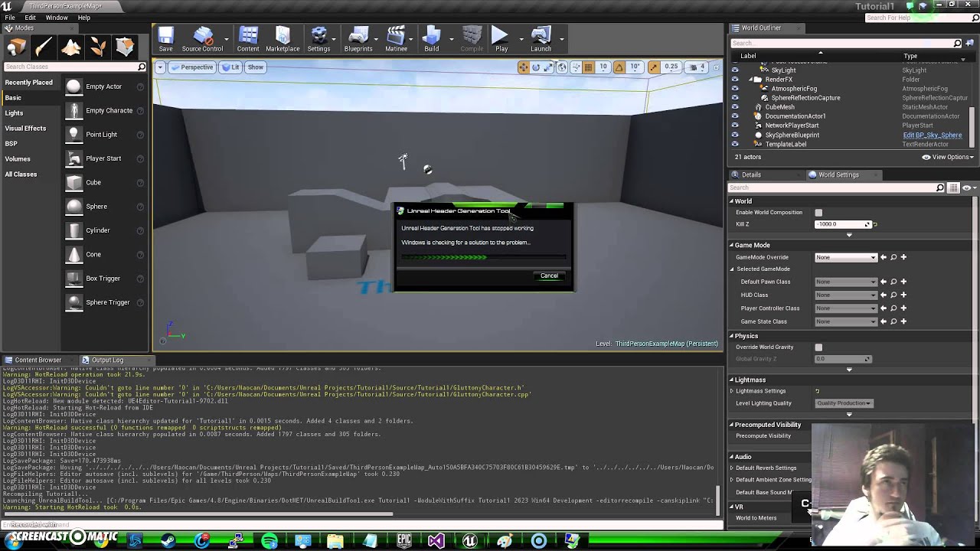Open the Perspective view dropdown
The image size is (980, 551).
(192, 67)
